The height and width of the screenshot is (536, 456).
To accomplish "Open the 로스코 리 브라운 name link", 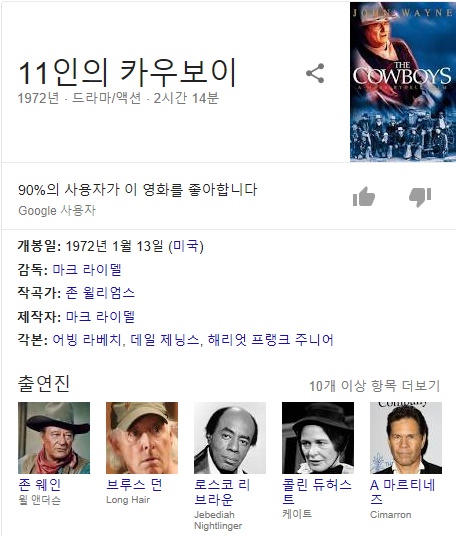I will (x=222, y=492).
